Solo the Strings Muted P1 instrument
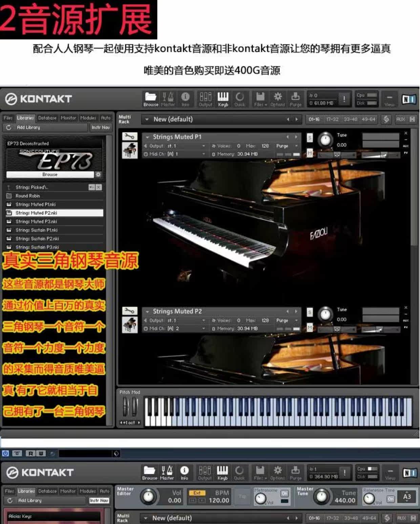Image resolution: width=420 pixels, height=524 pixels. point(310,138)
